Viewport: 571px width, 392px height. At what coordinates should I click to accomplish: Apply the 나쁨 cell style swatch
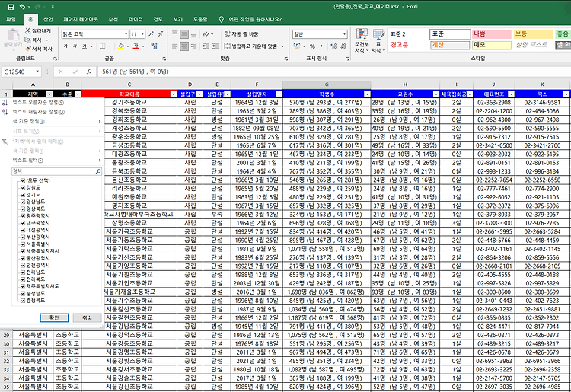[x=492, y=34]
